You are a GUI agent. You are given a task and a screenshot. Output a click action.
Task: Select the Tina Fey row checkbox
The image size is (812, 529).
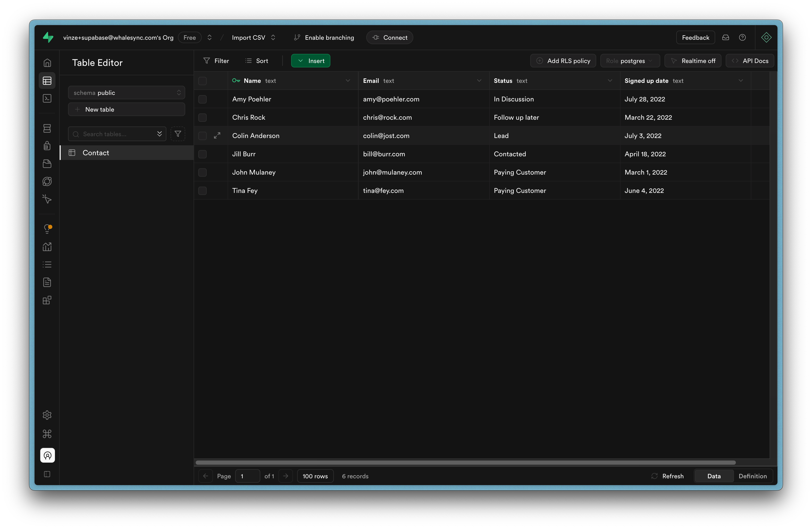(x=203, y=191)
